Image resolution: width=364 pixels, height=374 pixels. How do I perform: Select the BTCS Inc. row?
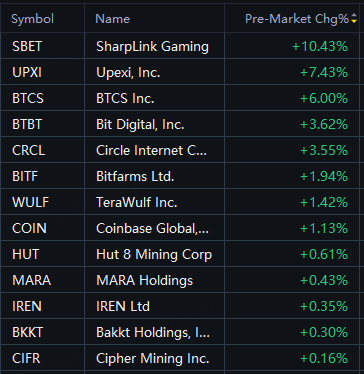pyautogui.click(x=180, y=98)
